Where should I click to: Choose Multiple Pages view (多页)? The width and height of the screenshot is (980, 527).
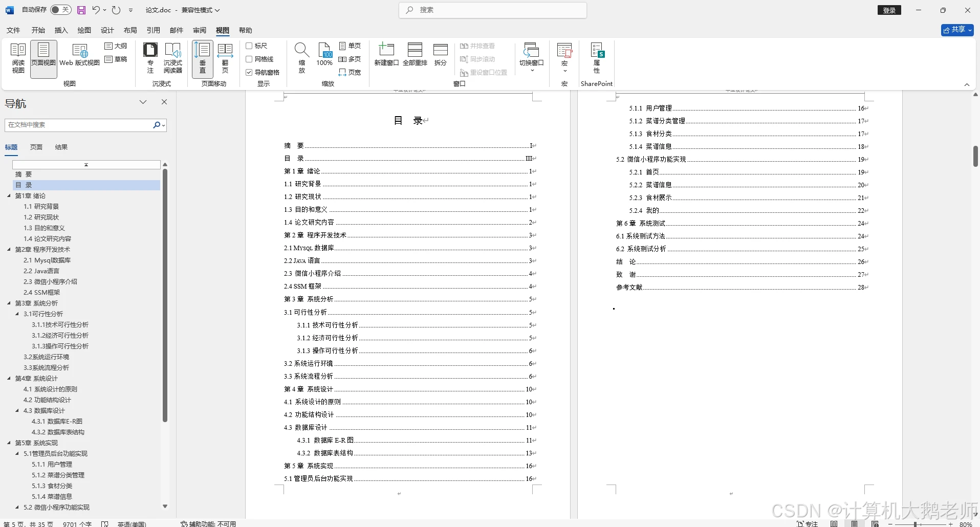350,59
